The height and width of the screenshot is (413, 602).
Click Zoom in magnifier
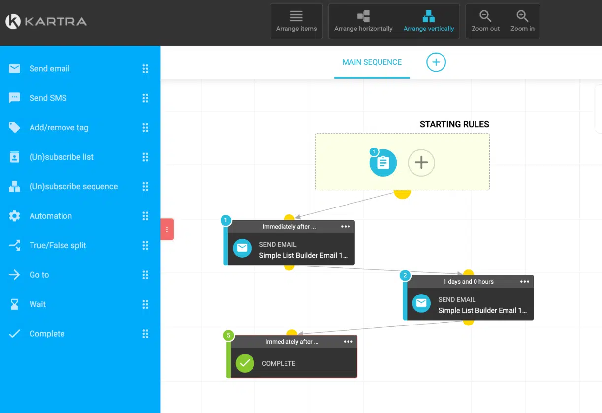tap(522, 21)
